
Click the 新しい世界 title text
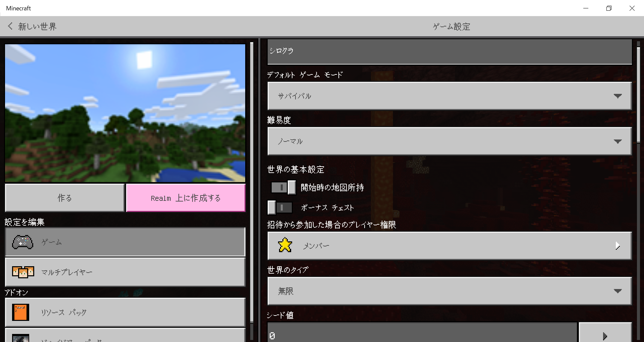click(x=38, y=26)
